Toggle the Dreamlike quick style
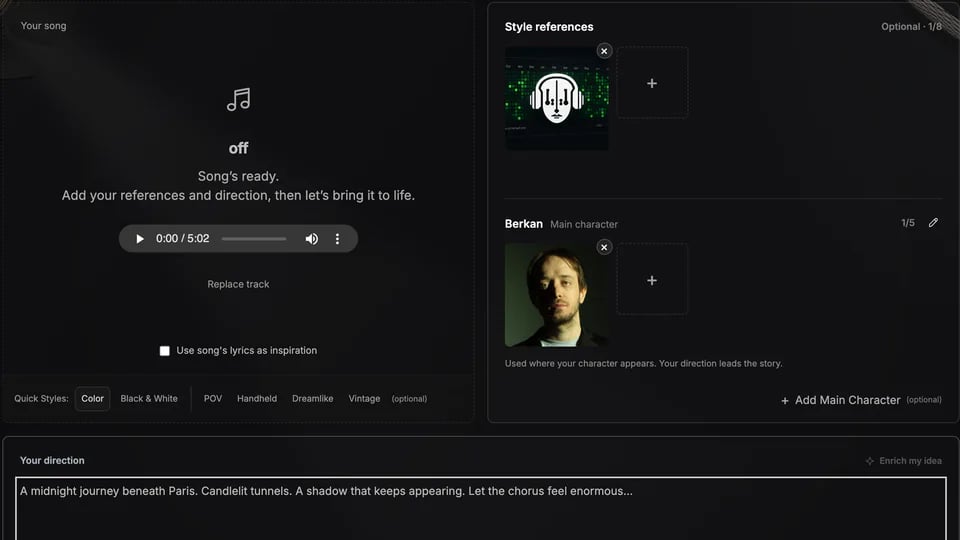The width and height of the screenshot is (960, 540). [312, 399]
